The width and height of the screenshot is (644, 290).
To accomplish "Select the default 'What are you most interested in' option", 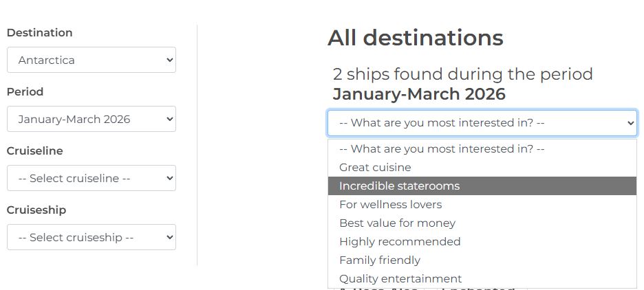I will click(x=442, y=148).
